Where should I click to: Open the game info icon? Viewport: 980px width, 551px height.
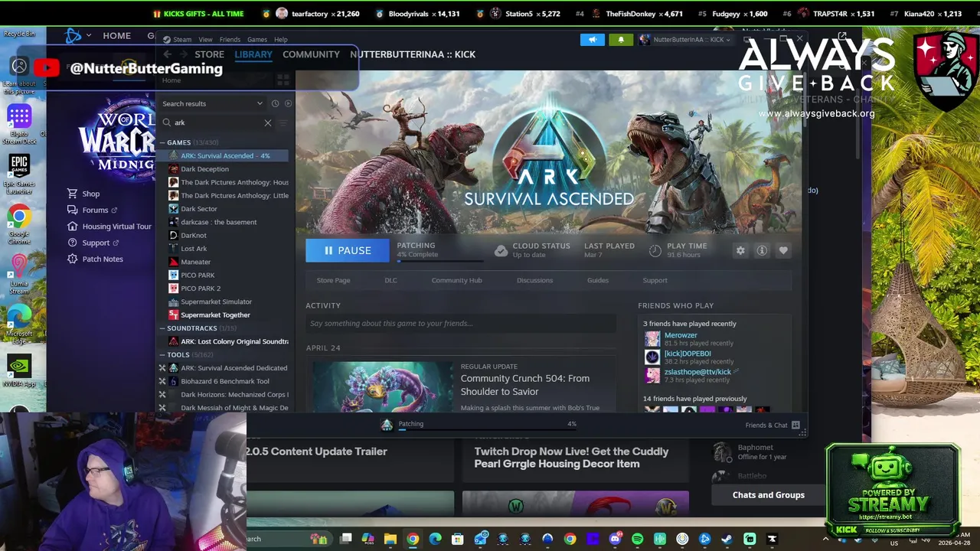tap(762, 250)
